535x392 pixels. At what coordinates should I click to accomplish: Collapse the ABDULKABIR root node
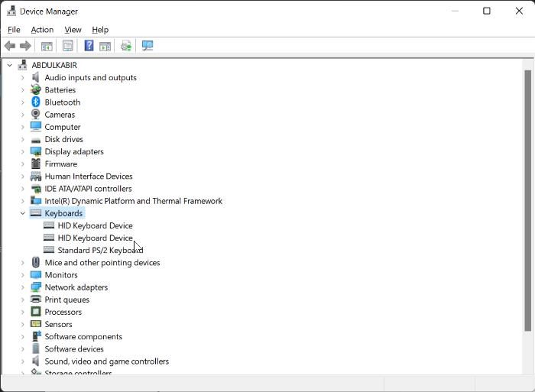[9, 65]
